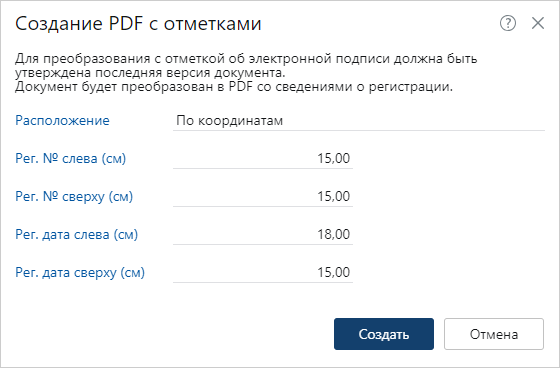Click the word PDF in dialog title

click(x=126, y=24)
